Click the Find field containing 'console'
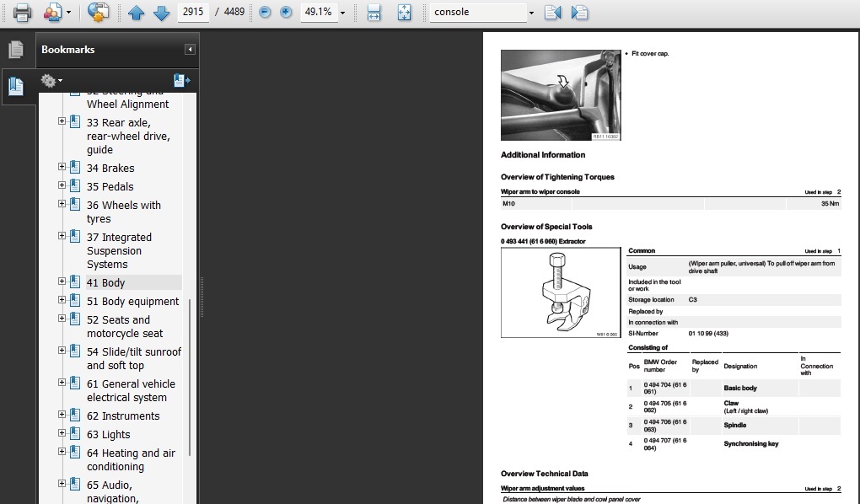The width and height of the screenshot is (860, 504). (478, 12)
